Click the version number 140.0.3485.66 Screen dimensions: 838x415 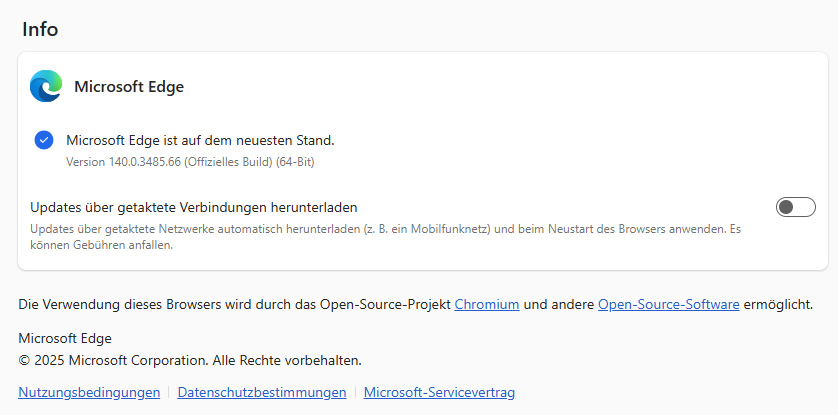(144, 162)
